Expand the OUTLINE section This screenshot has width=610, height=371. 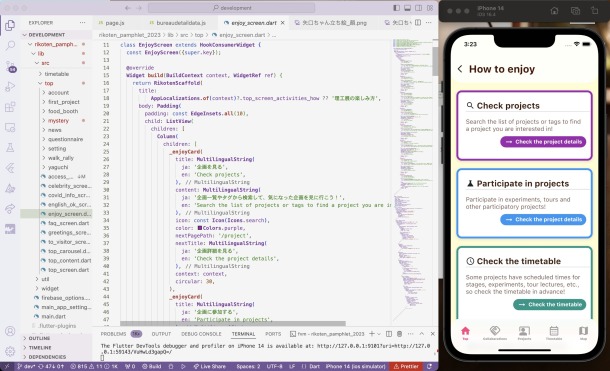[39, 338]
